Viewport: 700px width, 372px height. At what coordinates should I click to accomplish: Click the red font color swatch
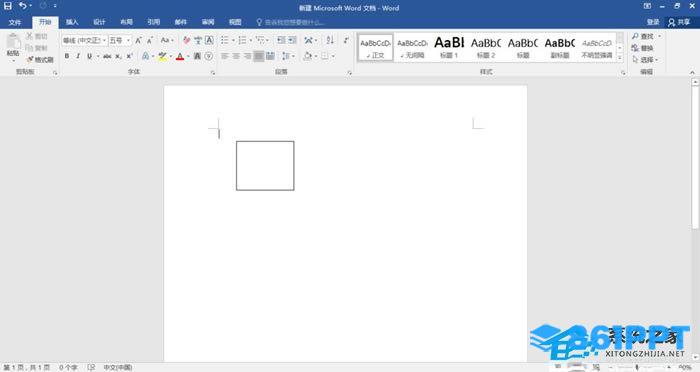(180, 56)
